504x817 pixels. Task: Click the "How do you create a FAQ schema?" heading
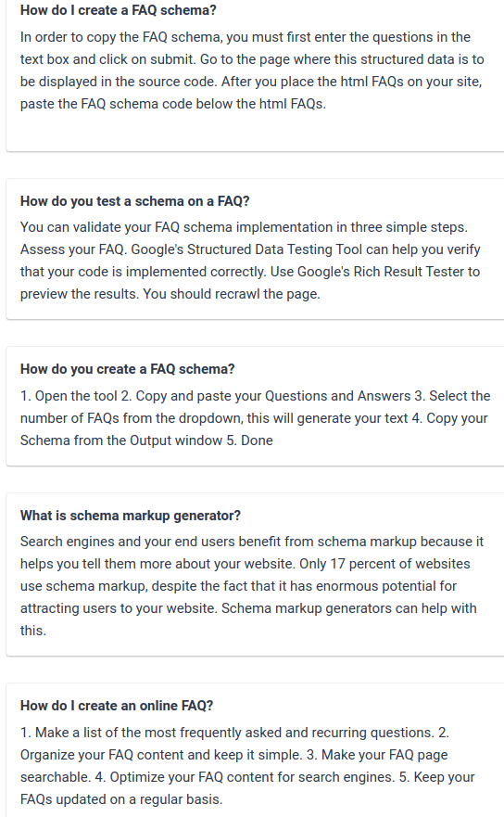click(x=128, y=369)
